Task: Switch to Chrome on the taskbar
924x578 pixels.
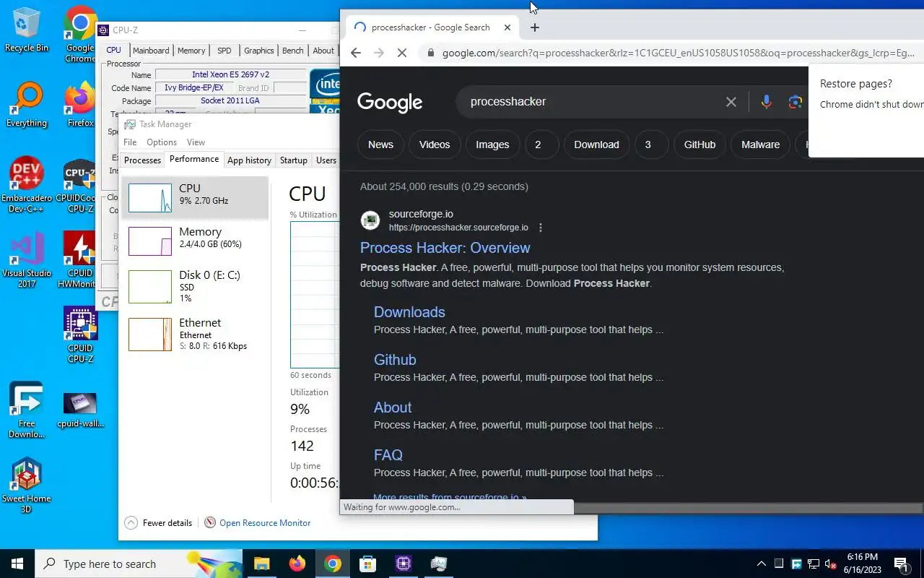Action: (x=332, y=564)
